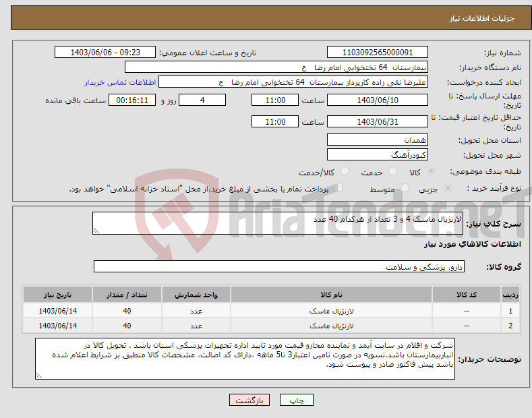Viewport: 532px width, 418px height.
Task: Click the کد کالا column header
Action: pos(467,295)
